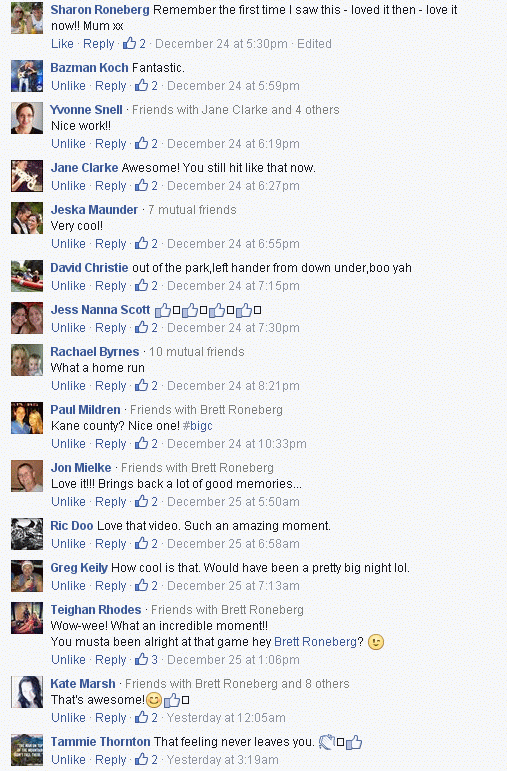This screenshot has height=771, width=507.
Task: Open Kate Marsh's profile photo
Action: coord(27,692)
